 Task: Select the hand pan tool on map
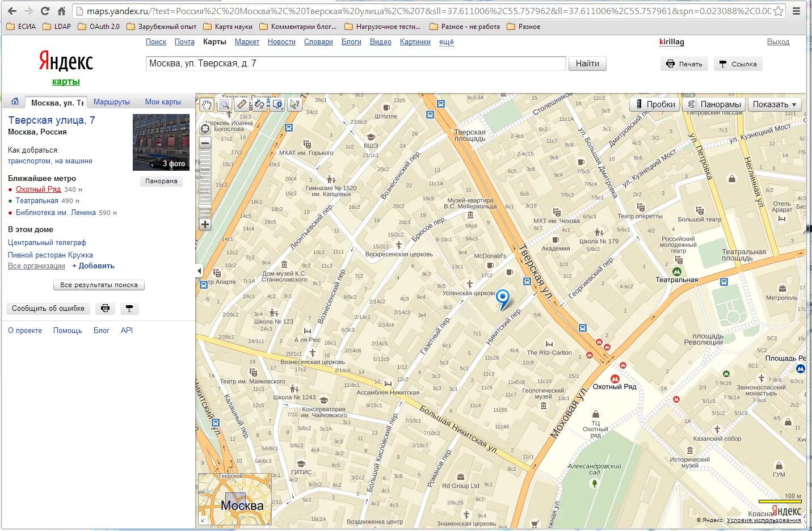pos(207,104)
